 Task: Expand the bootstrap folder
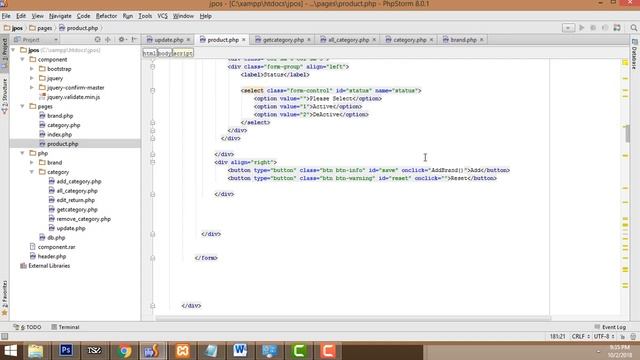pyautogui.click(x=32, y=69)
